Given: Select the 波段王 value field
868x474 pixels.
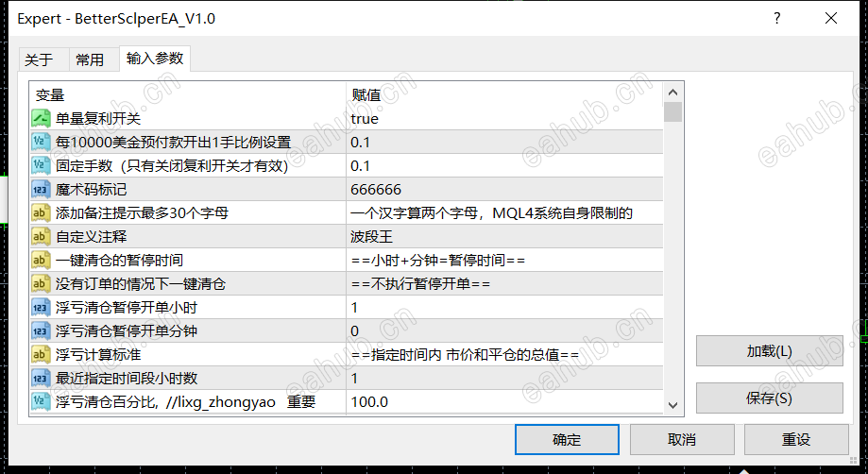Looking at the screenshot, I should [x=504, y=237].
